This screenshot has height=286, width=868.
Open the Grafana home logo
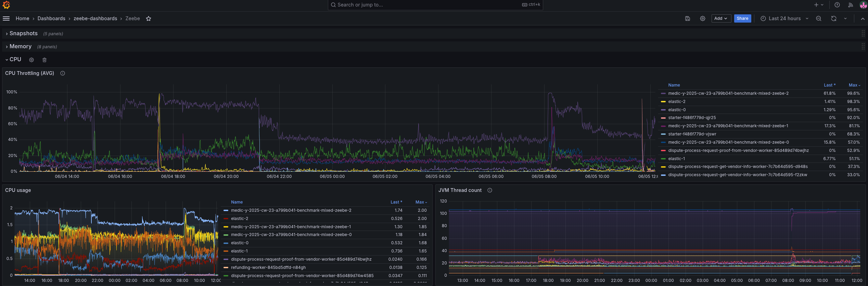tap(6, 5)
